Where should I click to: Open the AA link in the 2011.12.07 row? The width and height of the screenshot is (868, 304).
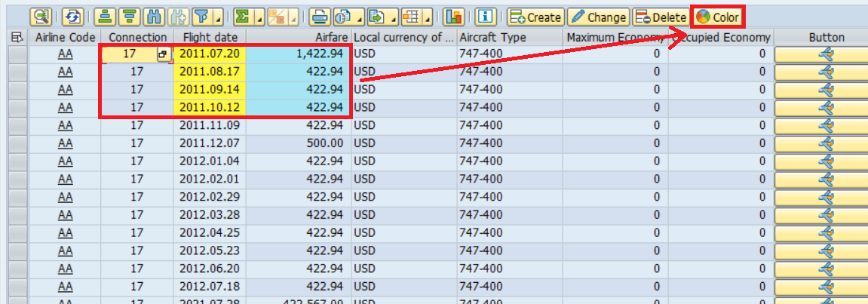66,143
